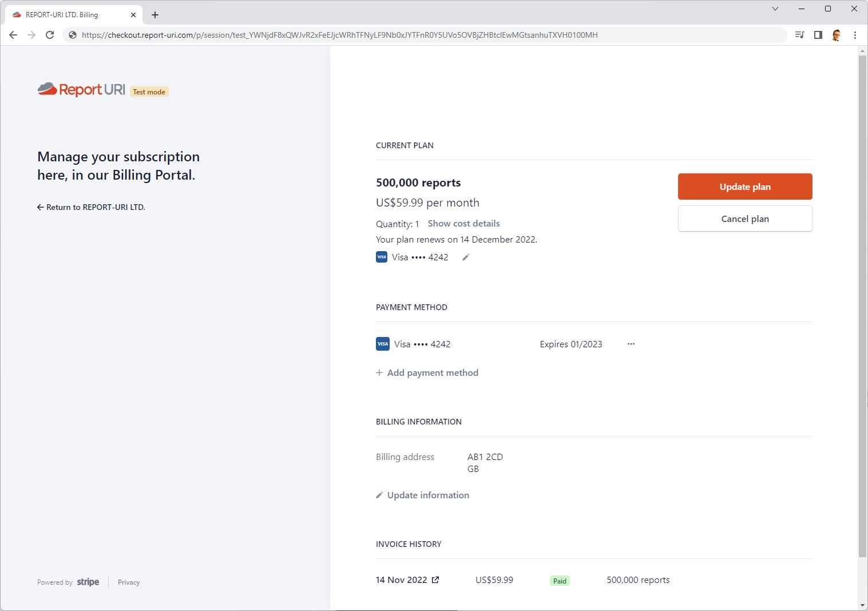Reload the page with browser refresh icon
The height and width of the screenshot is (611, 868).
click(x=50, y=35)
